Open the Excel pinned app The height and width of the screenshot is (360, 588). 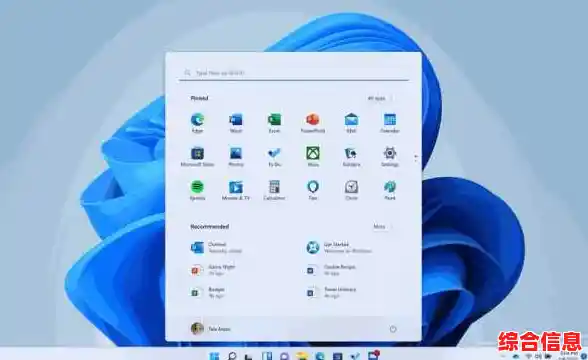point(274,123)
